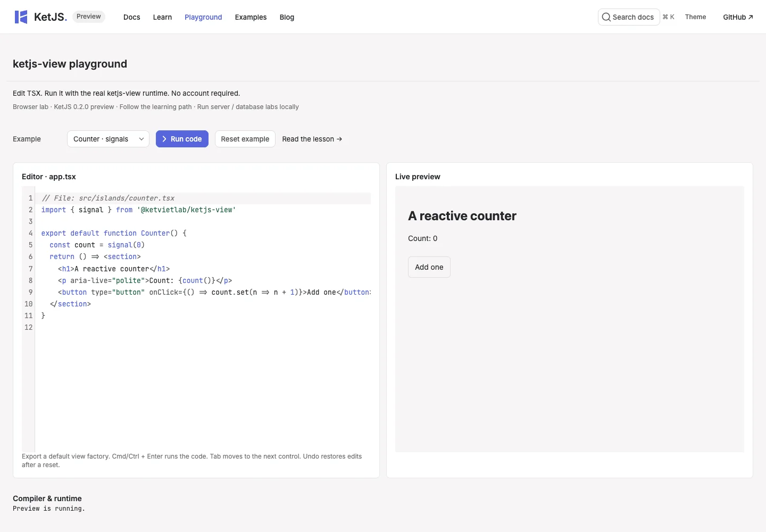Viewport: 766px width, 532px height.
Task: Click the 'Preview is running.' status text
Action: tap(49, 509)
